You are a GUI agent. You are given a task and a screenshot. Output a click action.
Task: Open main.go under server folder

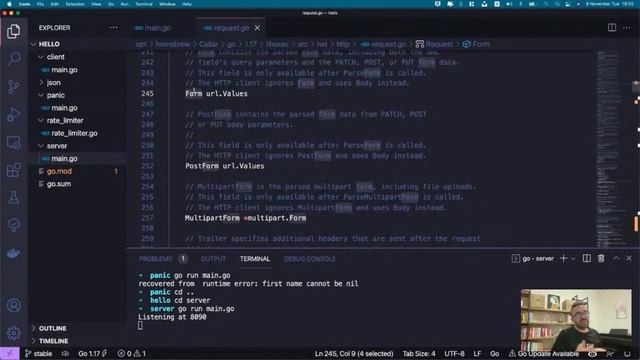point(64,158)
